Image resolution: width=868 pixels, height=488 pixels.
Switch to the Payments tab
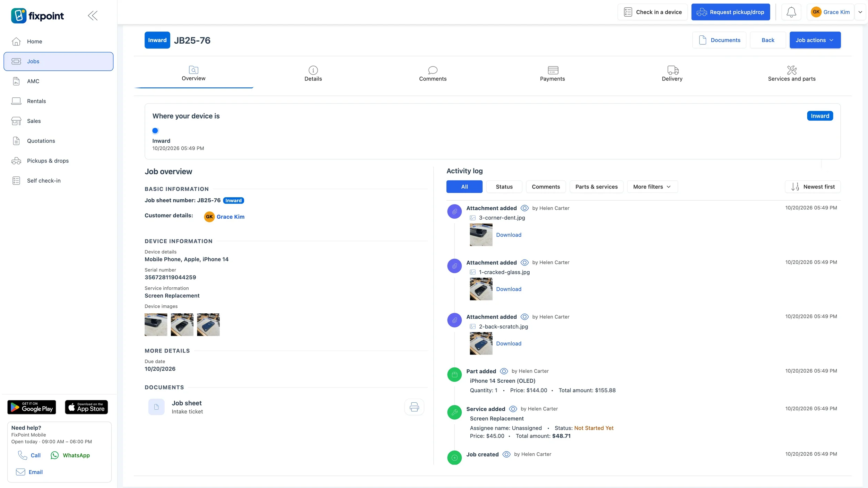click(552, 73)
